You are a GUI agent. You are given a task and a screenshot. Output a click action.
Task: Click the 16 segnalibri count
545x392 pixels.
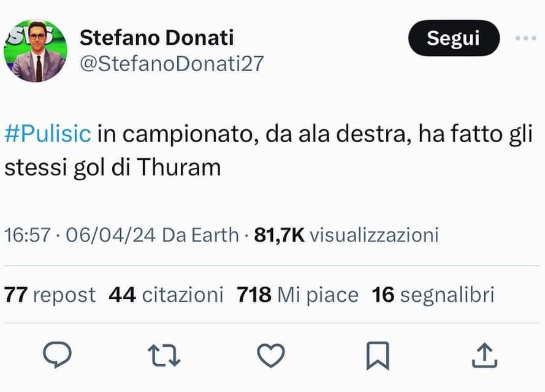(x=433, y=295)
